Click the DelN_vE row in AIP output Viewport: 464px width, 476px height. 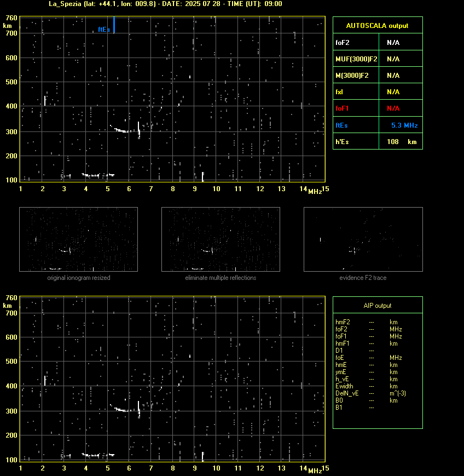[370, 393]
